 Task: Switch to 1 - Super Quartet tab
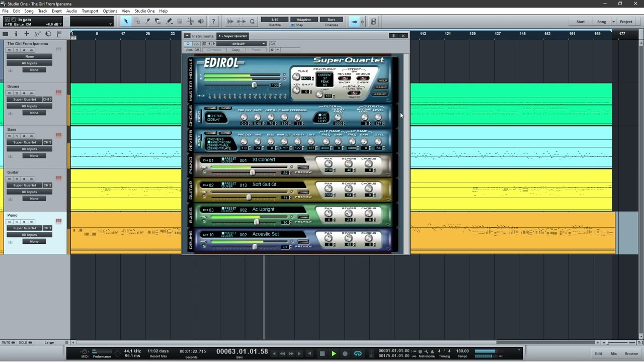[232, 36]
